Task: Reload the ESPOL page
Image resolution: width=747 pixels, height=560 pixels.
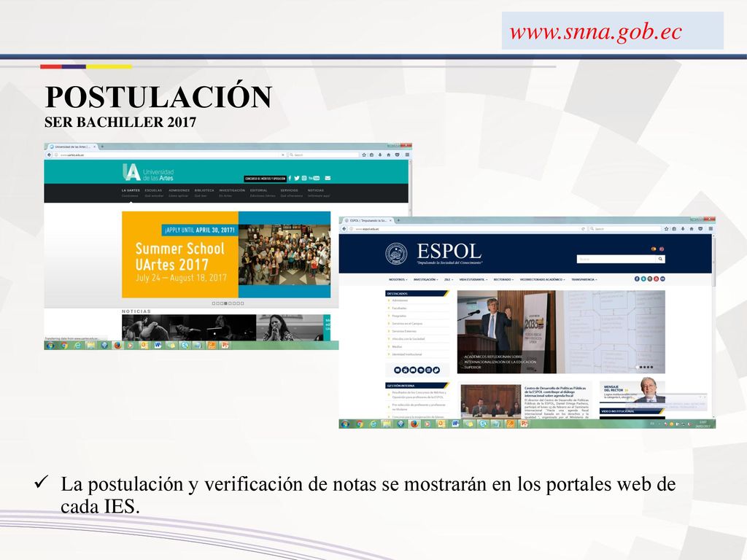Action: click(583, 229)
